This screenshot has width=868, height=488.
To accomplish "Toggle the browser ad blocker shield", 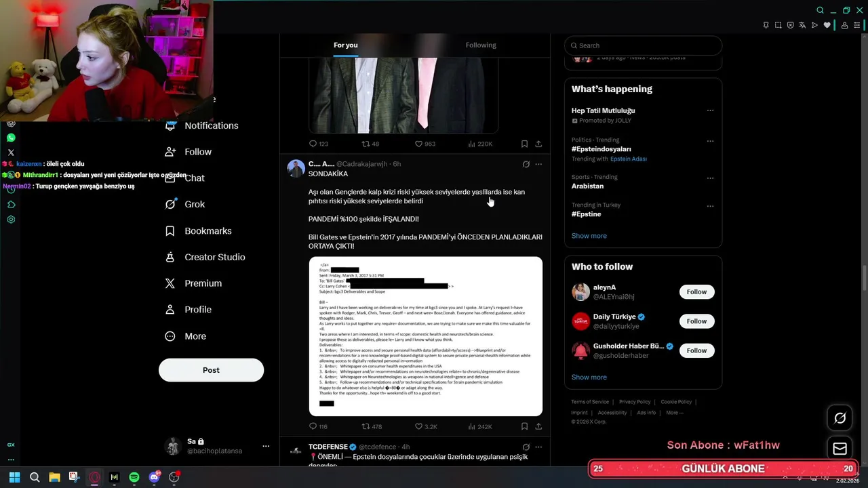I will (x=790, y=25).
